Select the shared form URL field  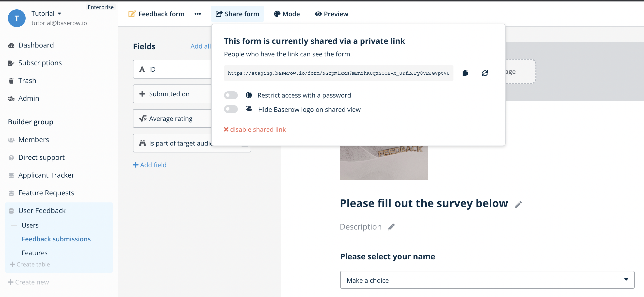point(339,73)
